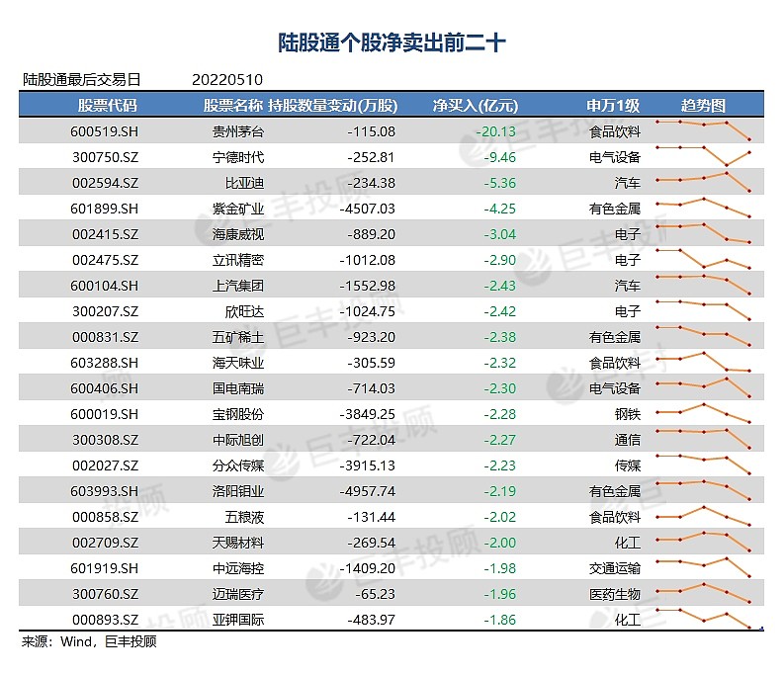Image resolution: width=784 pixels, height=675 pixels.
Task: Click the 股票名称 column header
Action: click(233, 106)
